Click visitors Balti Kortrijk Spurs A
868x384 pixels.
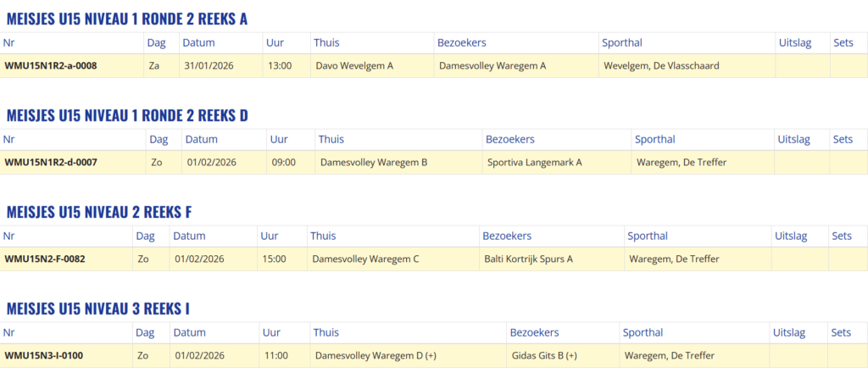pyautogui.click(x=528, y=259)
